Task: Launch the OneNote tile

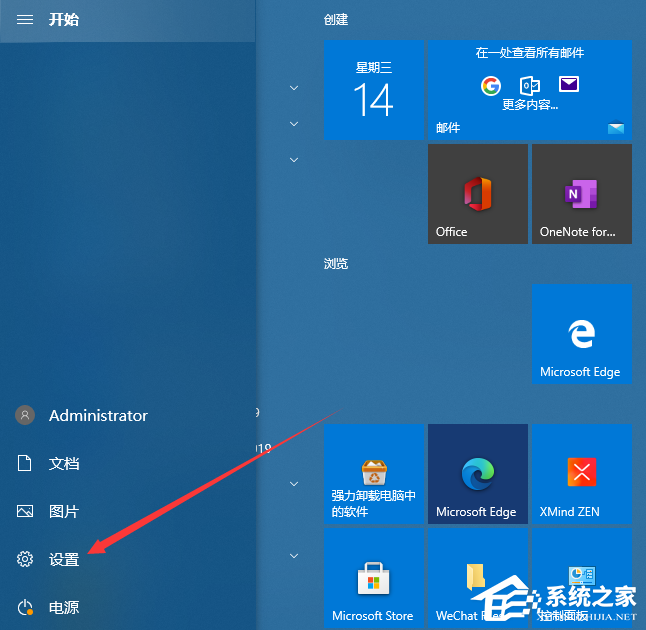Action: click(x=581, y=194)
